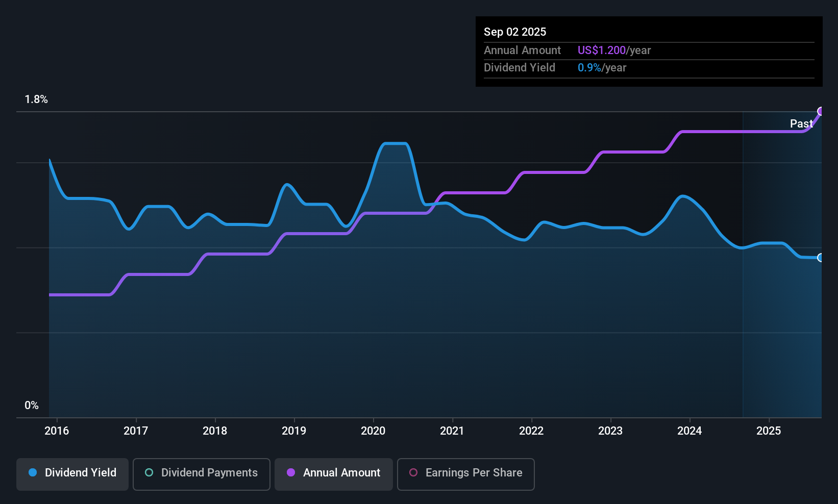This screenshot has width=838, height=504.
Task: Click the 2023 x-axis year label
Action: [610, 431]
